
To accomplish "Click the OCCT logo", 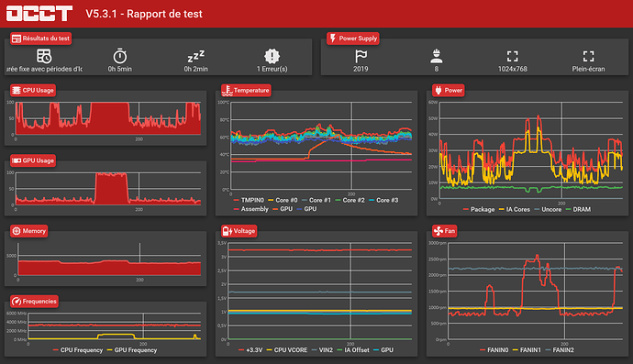I will click(39, 14).
